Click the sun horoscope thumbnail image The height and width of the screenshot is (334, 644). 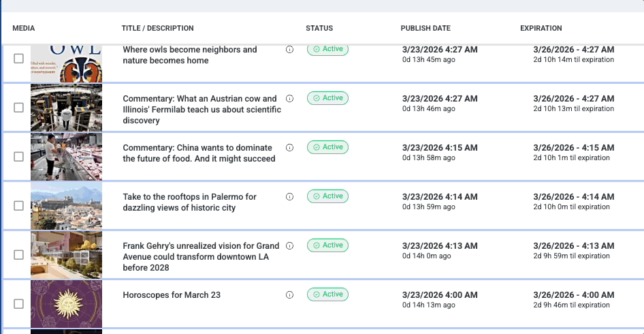(x=66, y=304)
